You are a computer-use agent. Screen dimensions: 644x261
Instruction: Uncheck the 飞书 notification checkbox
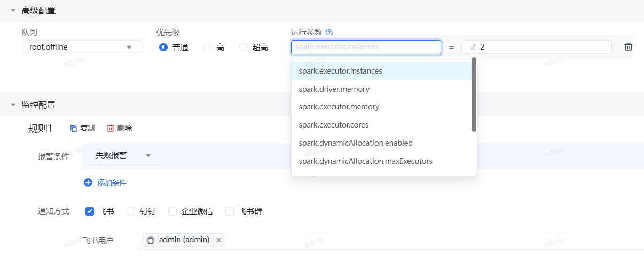coord(90,211)
